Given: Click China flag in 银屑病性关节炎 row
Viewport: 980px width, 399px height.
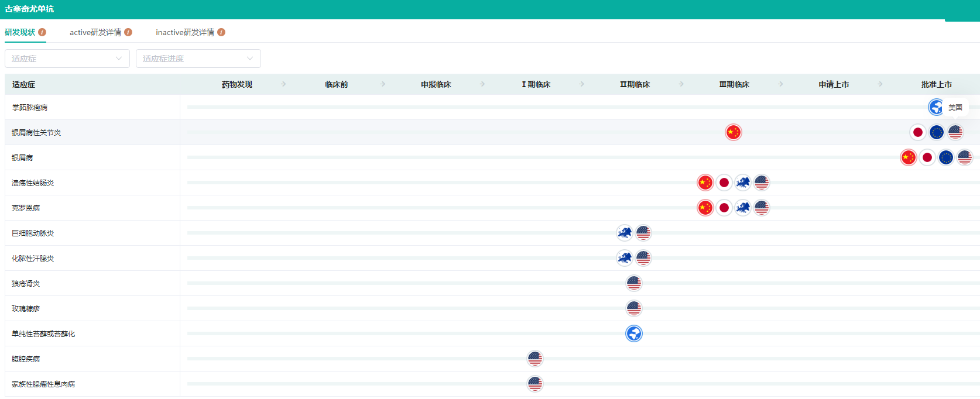Looking at the screenshot, I should [x=733, y=132].
